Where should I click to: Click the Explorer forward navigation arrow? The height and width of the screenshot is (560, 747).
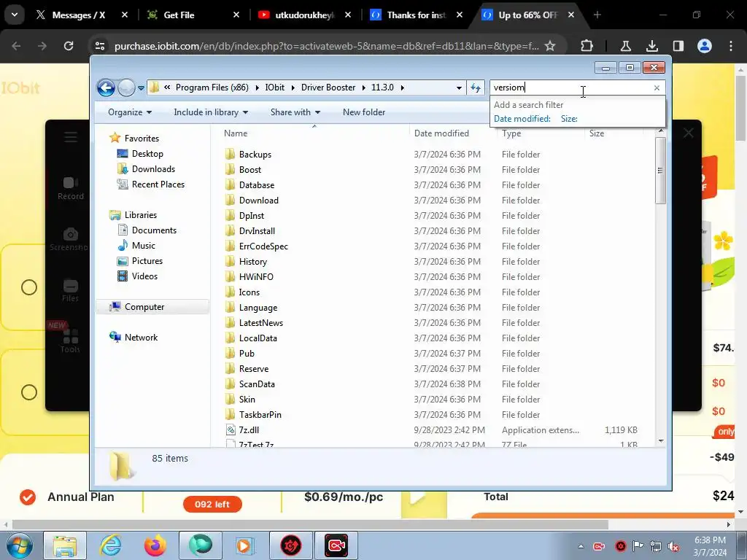coord(126,87)
